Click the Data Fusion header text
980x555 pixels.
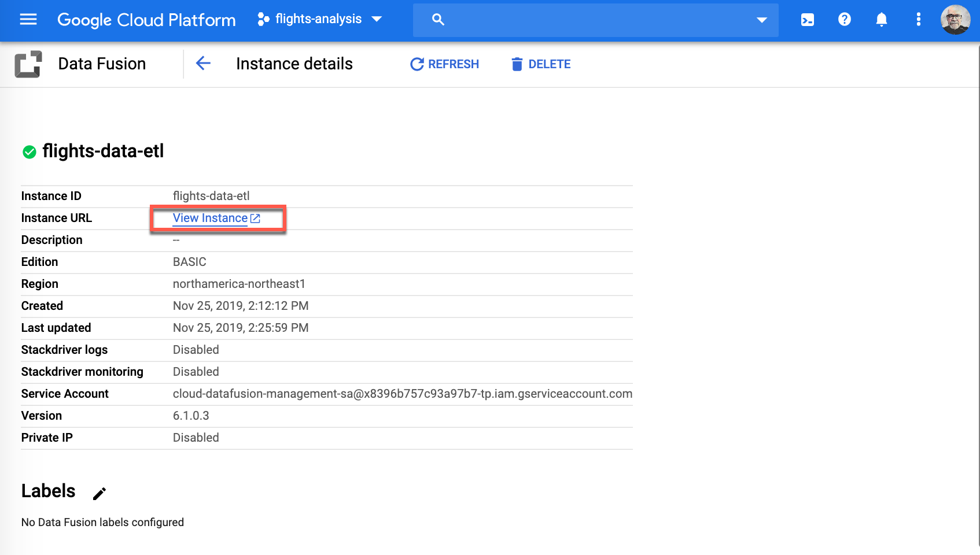pyautogui.click(x=102, y=64)
